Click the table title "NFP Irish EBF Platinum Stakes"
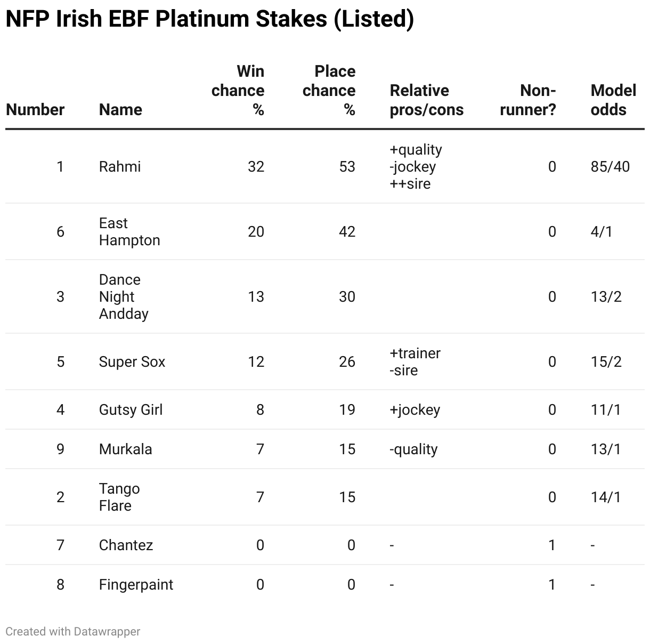Screen dimensions: 650x644 click(x=209, y=19)
